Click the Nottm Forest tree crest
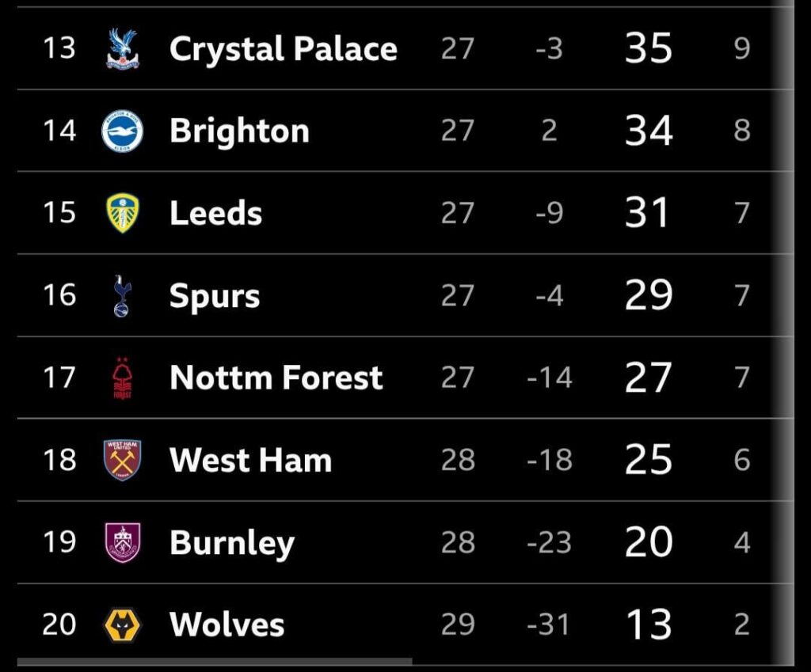This screenshot has width=811, height=672. pyautogui.click(x=121, y=378)
